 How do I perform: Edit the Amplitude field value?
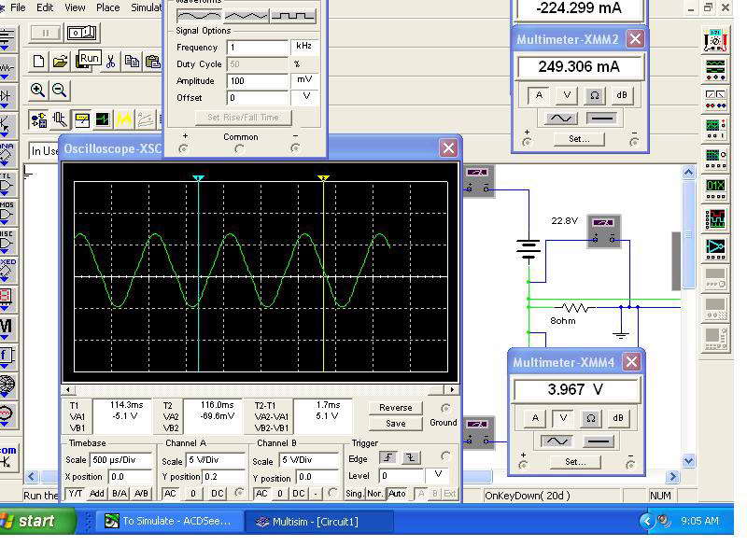click(x=258, y=80)
